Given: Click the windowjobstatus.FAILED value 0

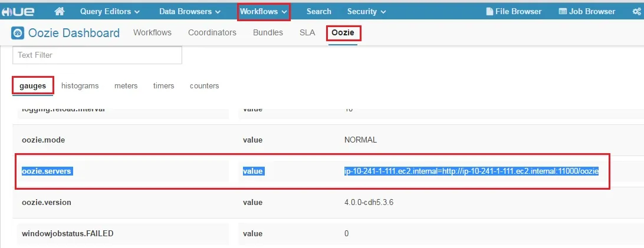Looking at the screenshot, I should 347,233.
